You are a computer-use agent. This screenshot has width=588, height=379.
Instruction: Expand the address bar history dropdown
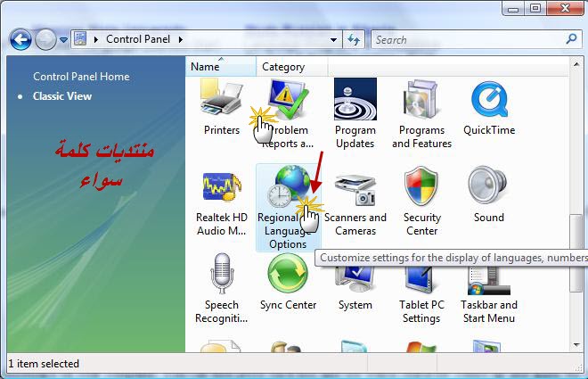[x=333, y=40]
